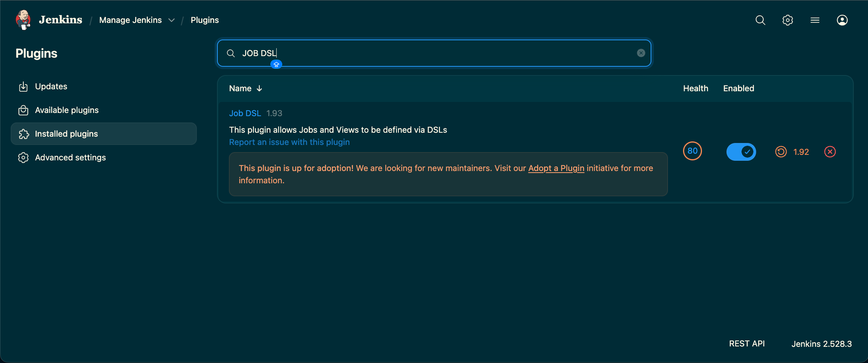The width and height of the screenshot is (868, 363).
Task: Open Advanced settings via its gear icon
Action: [x=23, y=157]
